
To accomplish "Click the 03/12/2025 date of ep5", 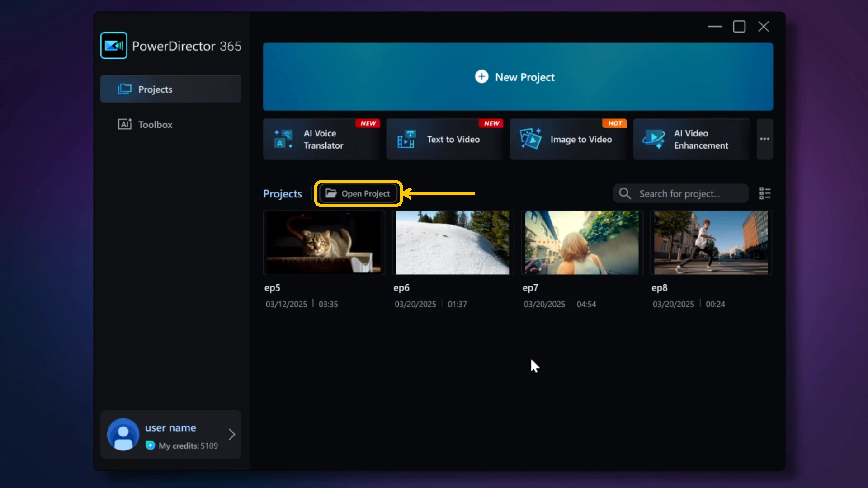I will (286, 304).
